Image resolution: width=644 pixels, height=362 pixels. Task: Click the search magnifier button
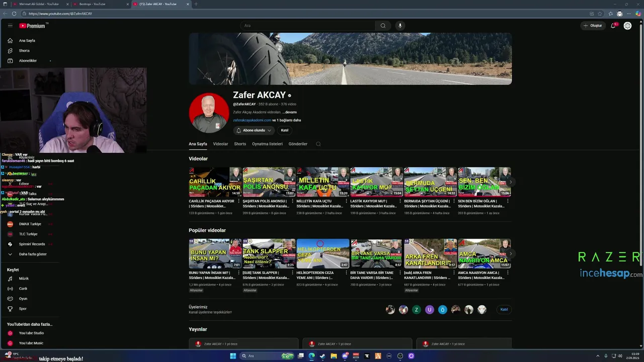tap(383, 26)
